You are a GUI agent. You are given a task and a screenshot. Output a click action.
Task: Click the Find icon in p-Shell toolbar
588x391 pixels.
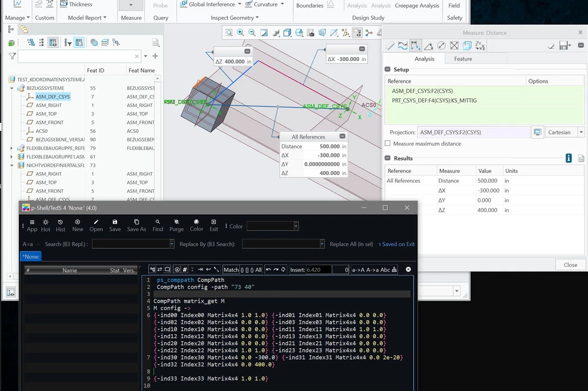tap(158, 225)
